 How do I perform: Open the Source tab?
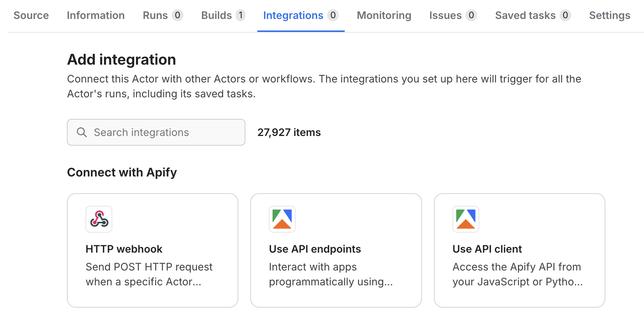click(31, 15)
